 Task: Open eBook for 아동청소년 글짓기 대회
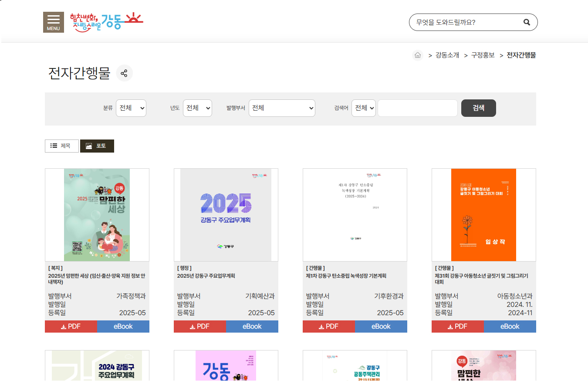pyautogui.click(x=510, y=327)
